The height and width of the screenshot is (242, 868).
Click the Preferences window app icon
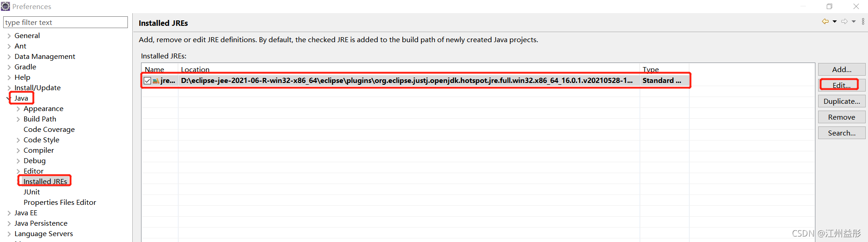point(5,6)
